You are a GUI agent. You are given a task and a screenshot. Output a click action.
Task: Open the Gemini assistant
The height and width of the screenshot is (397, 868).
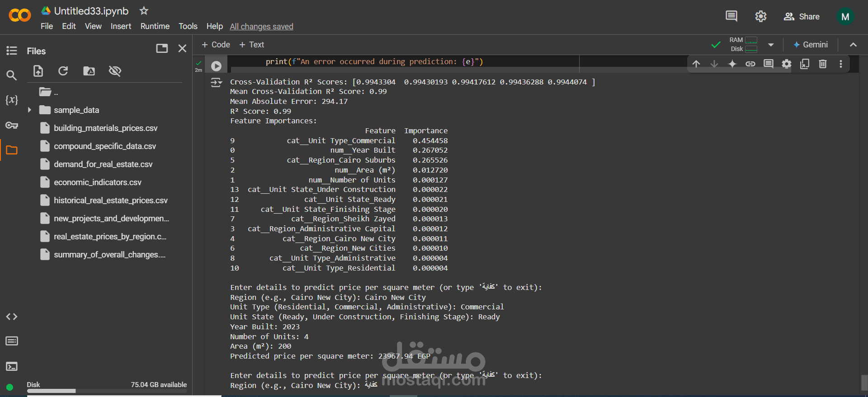pos(811,45)
